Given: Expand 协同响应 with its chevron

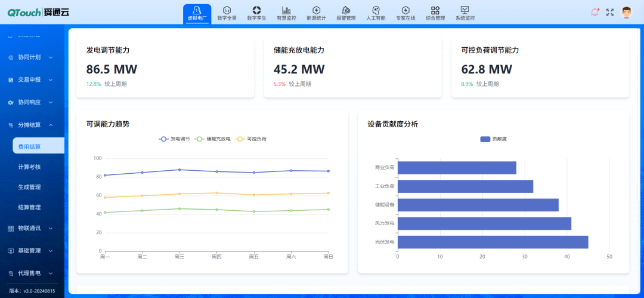Looking at the screenshot, I should point(51,102).
